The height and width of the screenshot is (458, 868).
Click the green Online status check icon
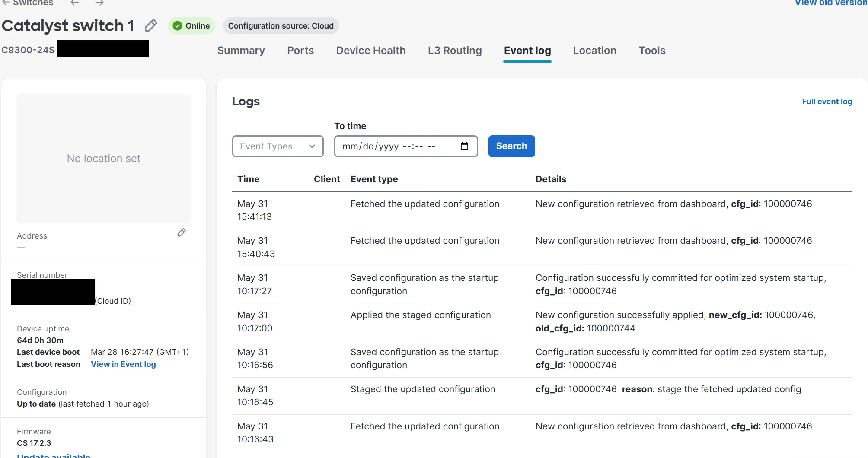point(177,25)
